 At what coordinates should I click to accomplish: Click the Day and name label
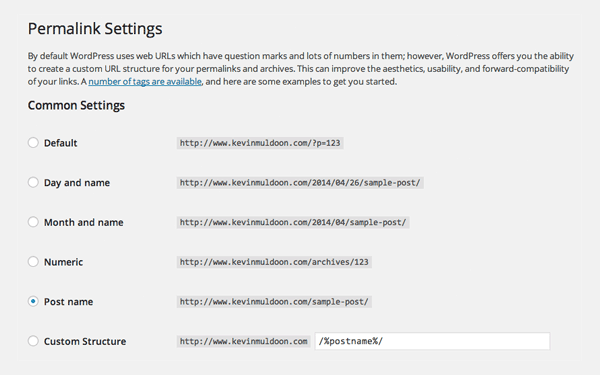[x=77, y=183]
